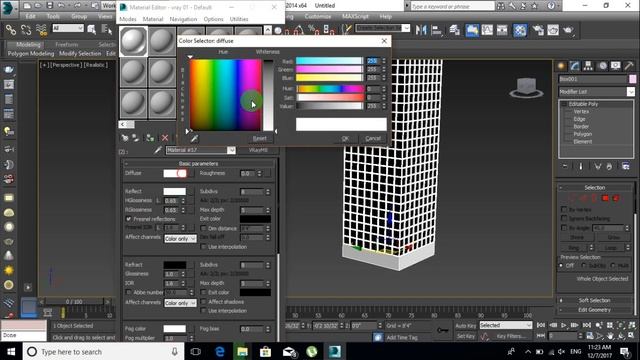Open the Display panel icon
Viewport: 640px width, 360px height.
click(x=616, y=66)
